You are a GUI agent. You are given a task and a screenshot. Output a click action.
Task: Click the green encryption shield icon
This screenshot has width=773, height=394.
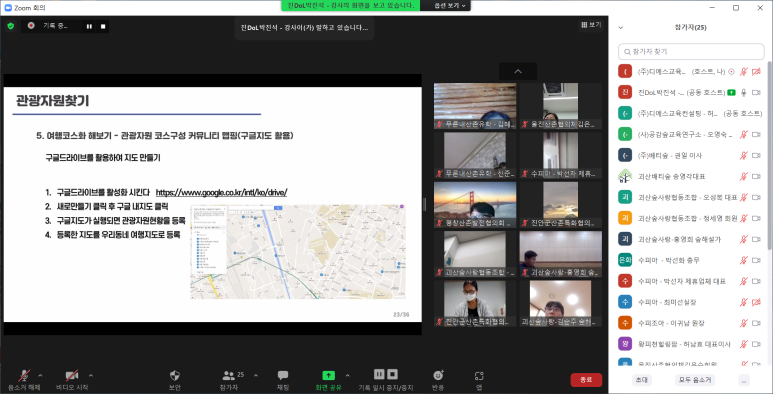coord(11,26)
